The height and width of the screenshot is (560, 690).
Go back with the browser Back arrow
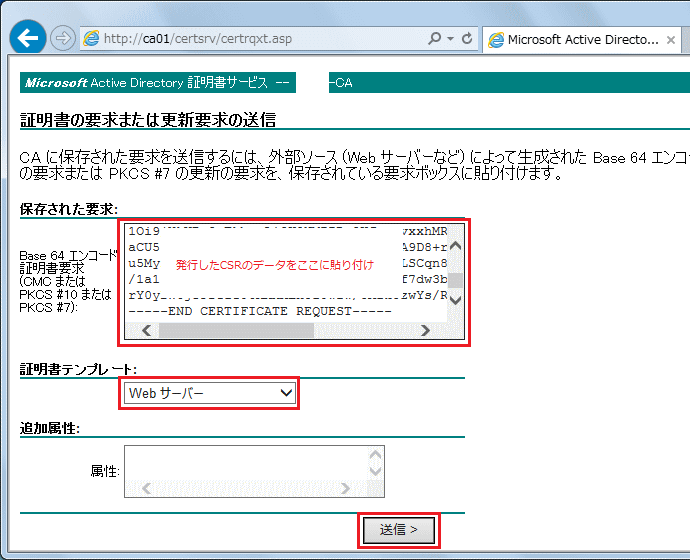click(x=28, y=38)
